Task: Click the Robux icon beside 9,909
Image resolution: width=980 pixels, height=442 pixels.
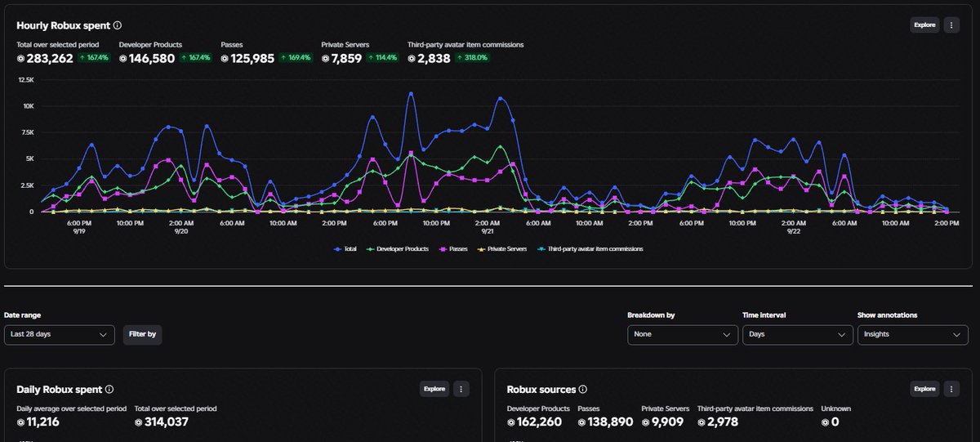Action: pos(645,422)
